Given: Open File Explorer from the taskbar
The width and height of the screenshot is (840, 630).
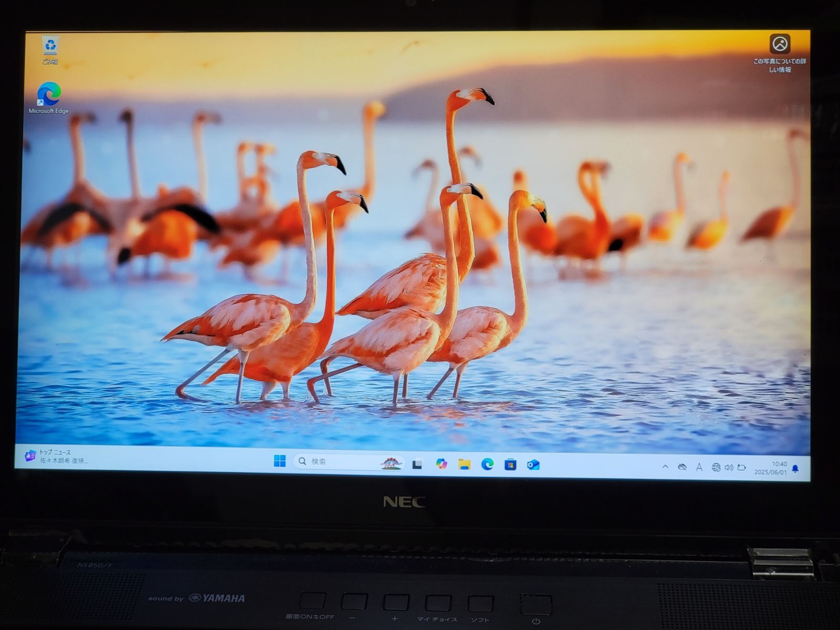Looking at the screenshot, I should pos(464,464).
